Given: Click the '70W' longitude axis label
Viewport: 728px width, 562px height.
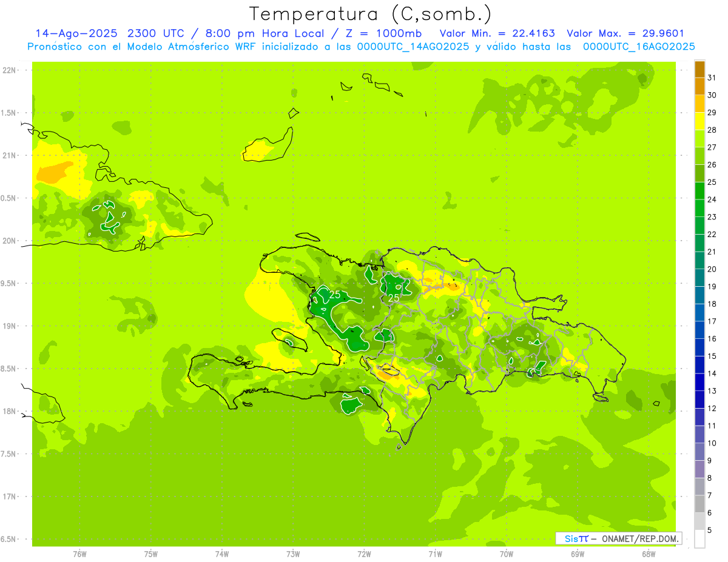Looking at the screenshot, I should (x=507, y=554).
